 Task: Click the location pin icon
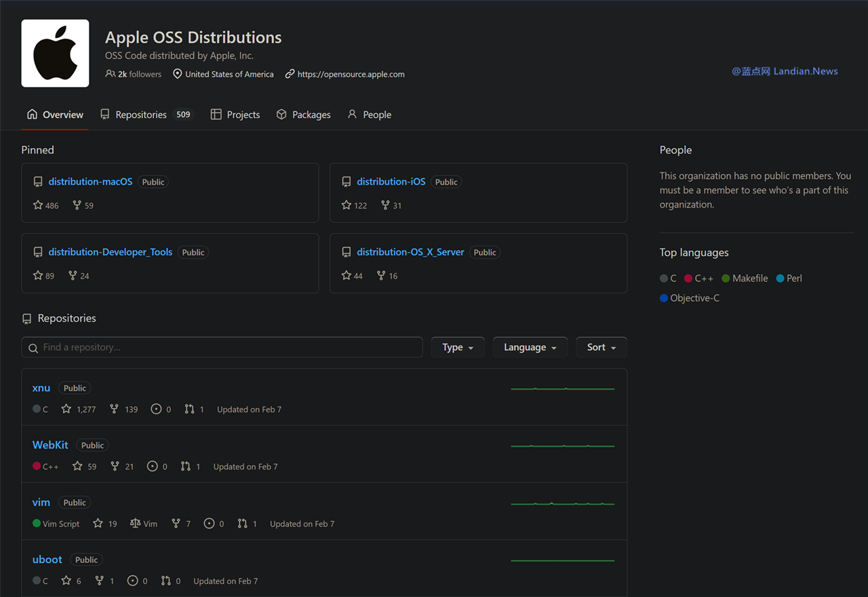(177, 74)
